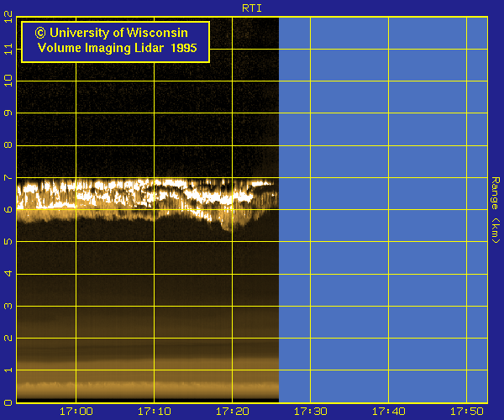The width and height of the screenshot is (504, 420).
Task: Click the 9 km range tick label
Action: pos(8,113)
